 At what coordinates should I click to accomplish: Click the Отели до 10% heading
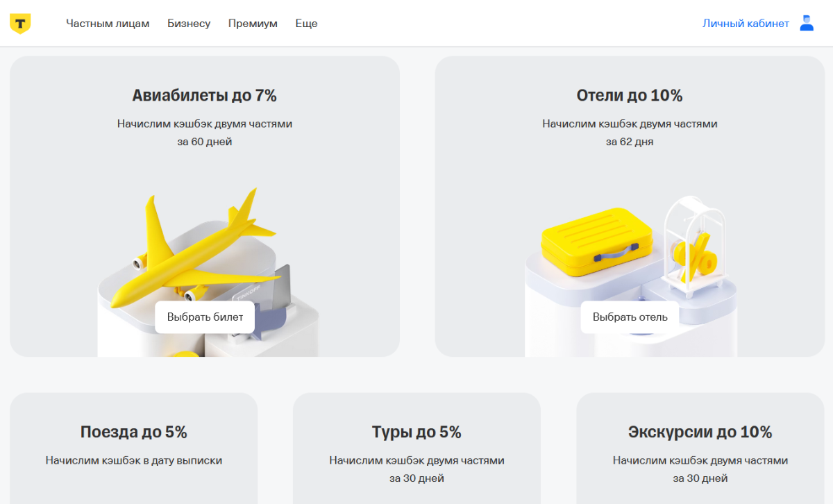[x=630, y=95]
